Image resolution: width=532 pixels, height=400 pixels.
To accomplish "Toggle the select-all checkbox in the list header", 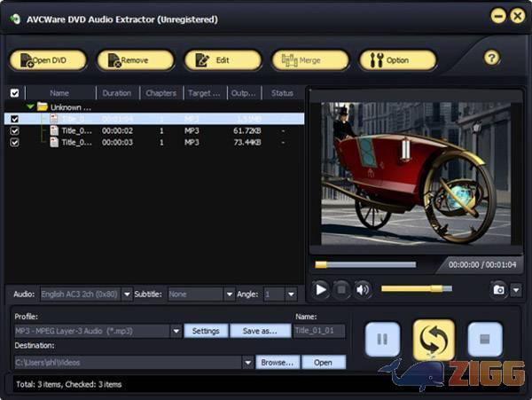I will point(14,93).
